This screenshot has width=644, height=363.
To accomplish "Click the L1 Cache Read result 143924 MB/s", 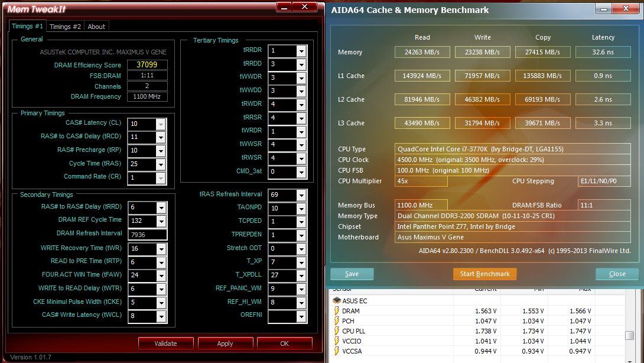I will (x=422, y=76).
